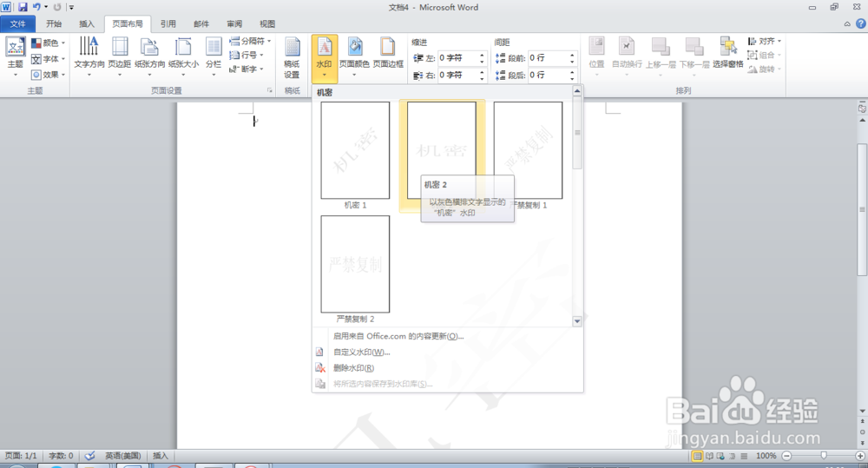Image resolution: width=868 pixels, height=468 pixels.
Task: Toggle the Insert (插入) mode status button
Action: pyautogui.click(x=161, y=456)
